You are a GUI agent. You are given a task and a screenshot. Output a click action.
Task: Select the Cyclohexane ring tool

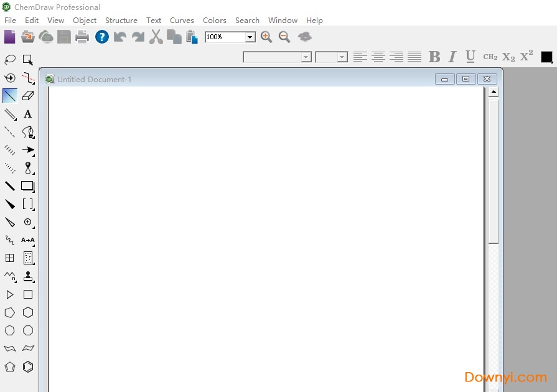click(28, 312)
